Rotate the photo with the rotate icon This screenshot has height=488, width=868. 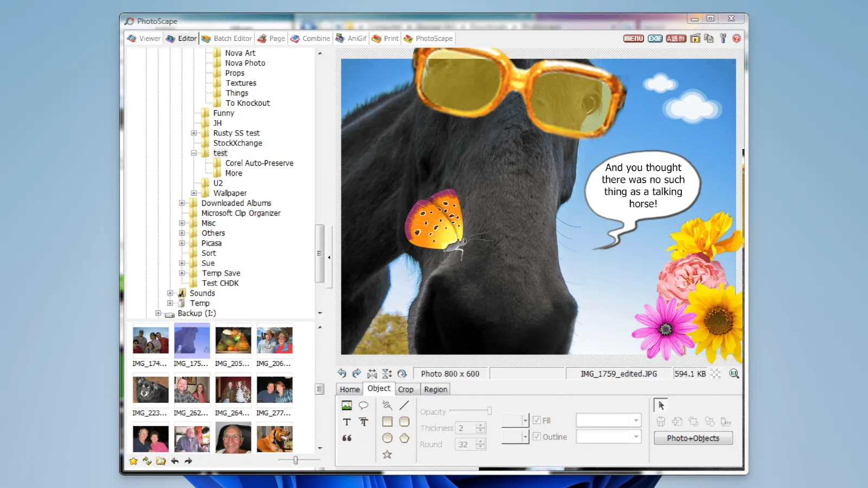pyautogui.click(x=402, y=374)
